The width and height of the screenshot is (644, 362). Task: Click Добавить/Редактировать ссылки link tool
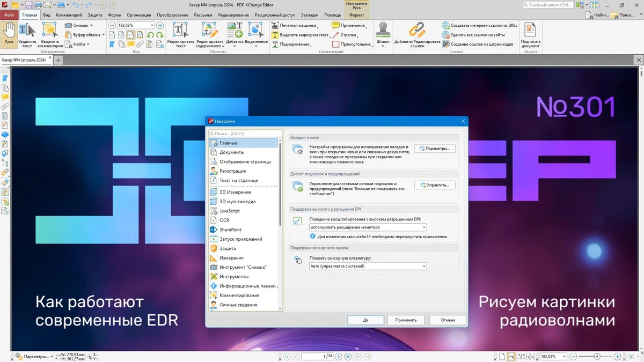click(417, 35)
